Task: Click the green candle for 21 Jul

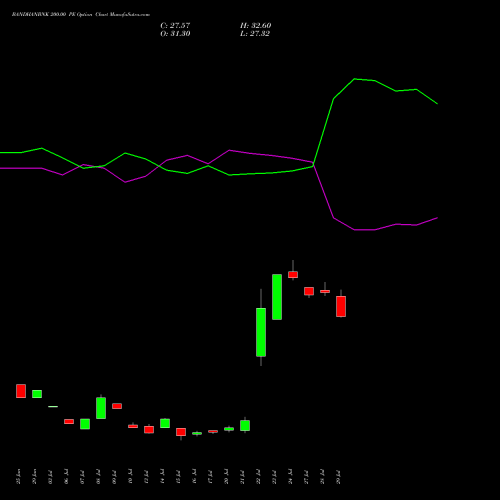Action: click(x=245, y=425)
